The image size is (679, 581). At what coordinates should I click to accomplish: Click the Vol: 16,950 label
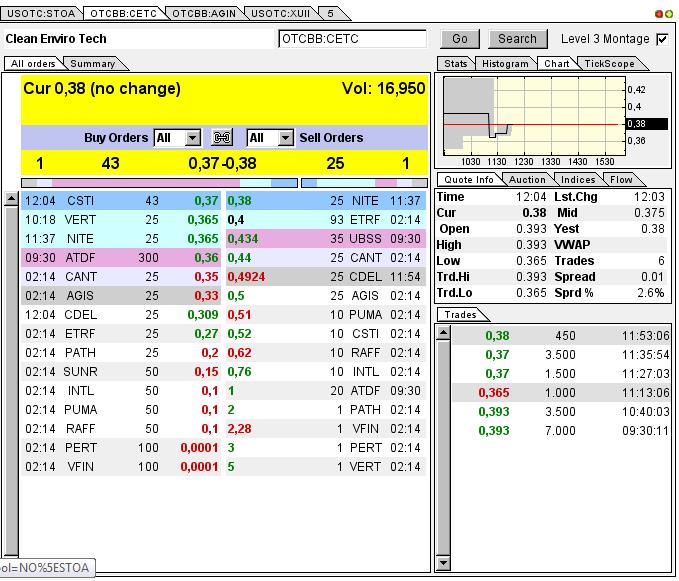coord(384,89)
